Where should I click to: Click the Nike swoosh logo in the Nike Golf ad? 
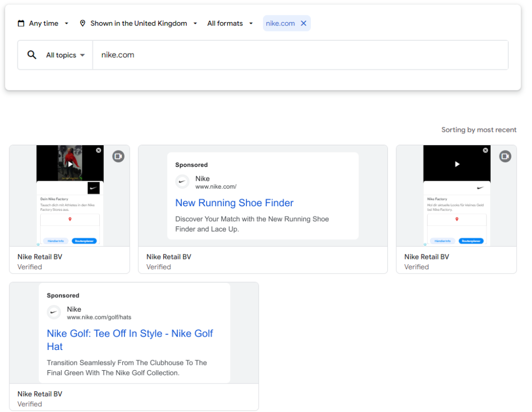(54, 312)
